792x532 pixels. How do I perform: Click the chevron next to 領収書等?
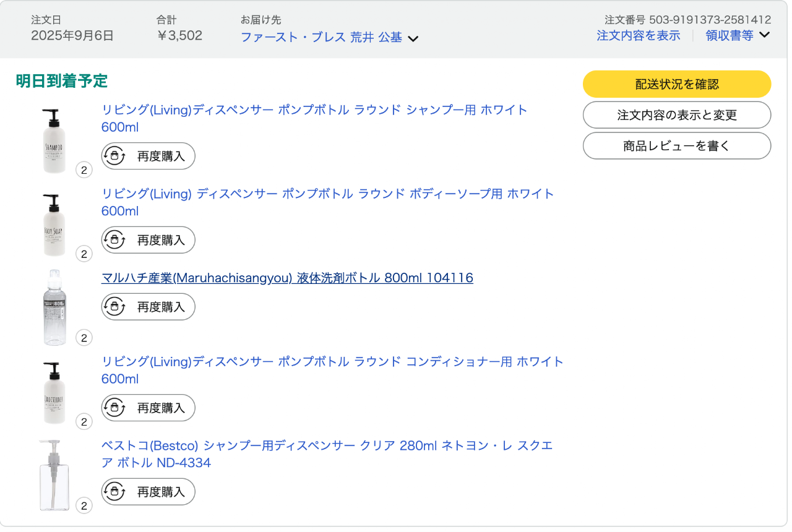click(764, 35)
